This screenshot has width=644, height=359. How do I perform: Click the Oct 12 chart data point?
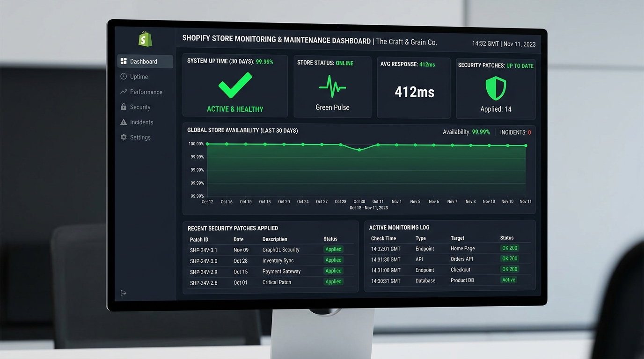(207, 144)
